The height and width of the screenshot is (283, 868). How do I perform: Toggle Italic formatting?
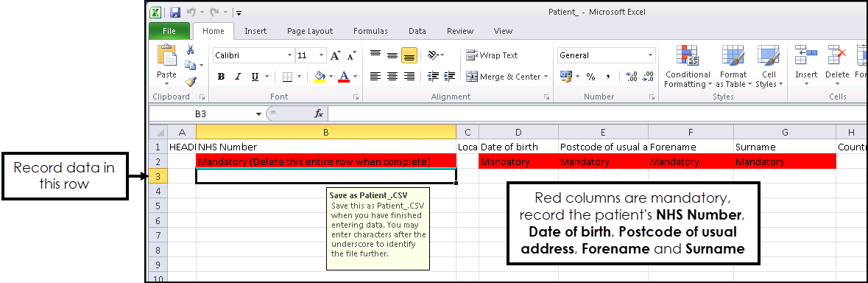point(238,77)
